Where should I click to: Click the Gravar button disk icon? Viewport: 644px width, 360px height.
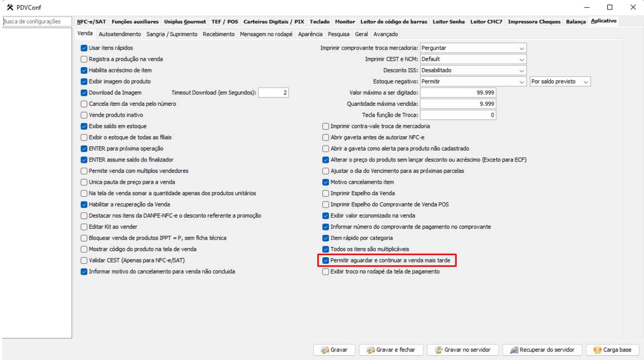click(325, 350)
